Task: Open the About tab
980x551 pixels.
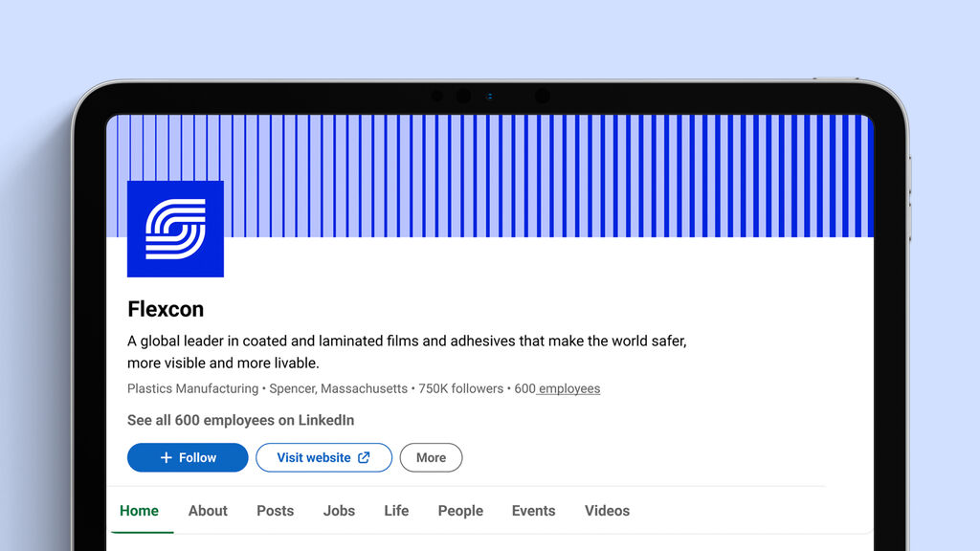Action: (x=208, y=511)
